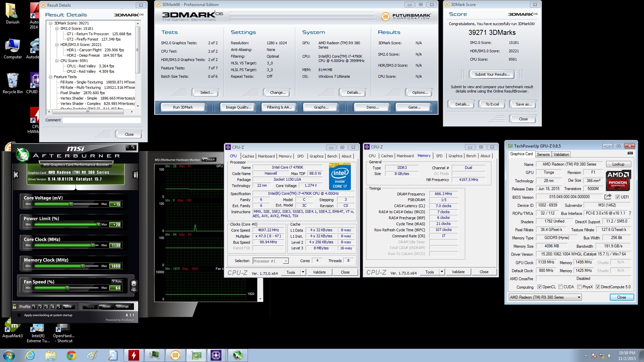This screenshot has height=362, width=644.
Task: Open the GPU selection dropdown in GPU-Z
Action: point(545,297)
